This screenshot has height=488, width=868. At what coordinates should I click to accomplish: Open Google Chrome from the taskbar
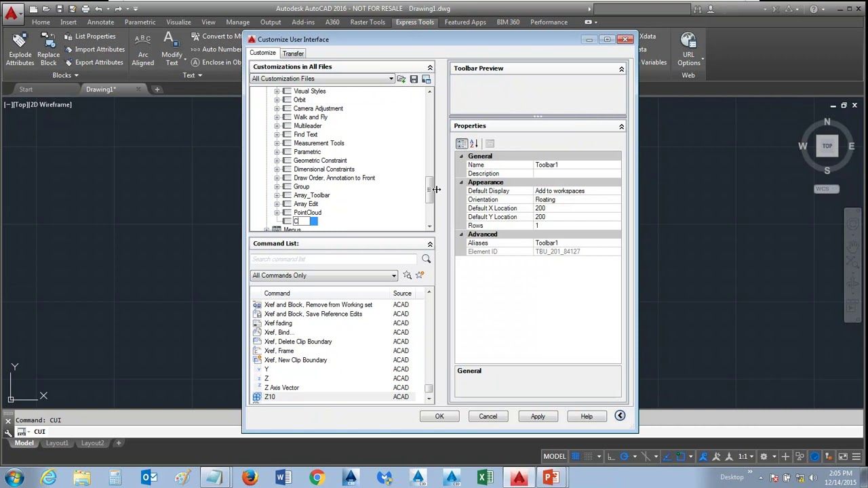pos(317,478)
